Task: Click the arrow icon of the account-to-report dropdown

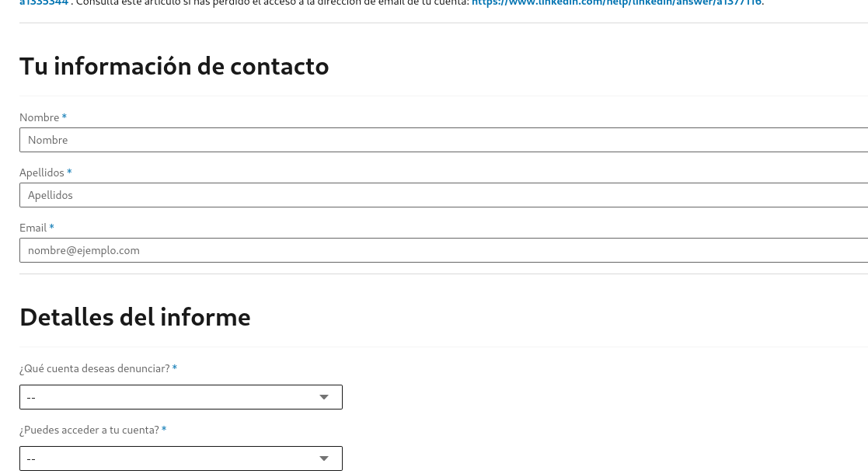Action: [325, 397]
